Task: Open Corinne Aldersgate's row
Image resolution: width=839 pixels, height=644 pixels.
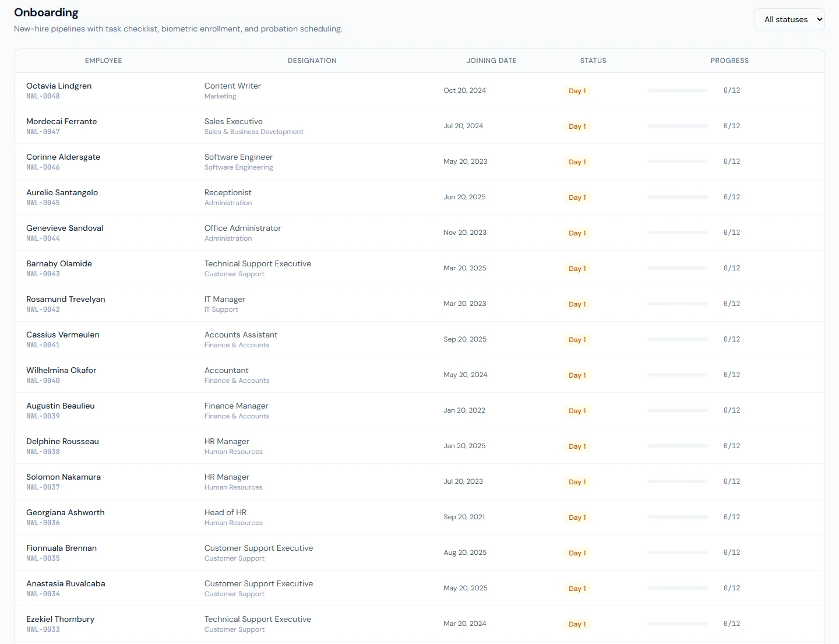Action: (419, 161)
